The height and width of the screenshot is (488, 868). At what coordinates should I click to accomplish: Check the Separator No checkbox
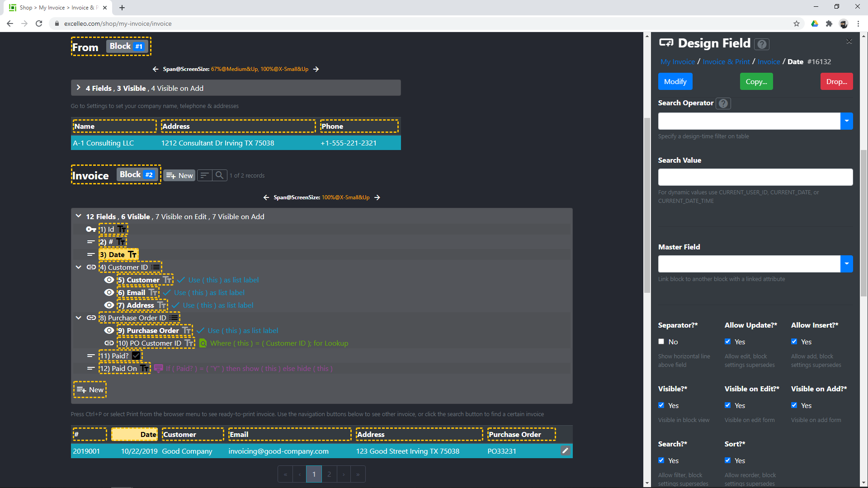click(x=661, y=342)
